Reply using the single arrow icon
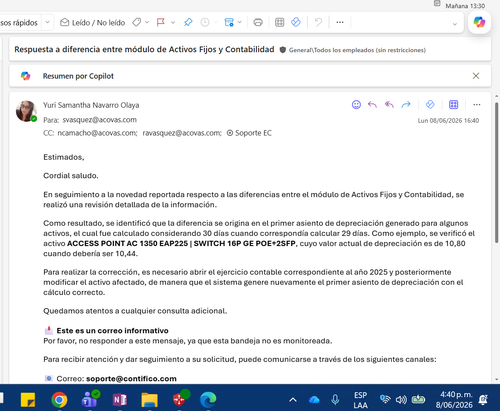 (x=372, y=105)
